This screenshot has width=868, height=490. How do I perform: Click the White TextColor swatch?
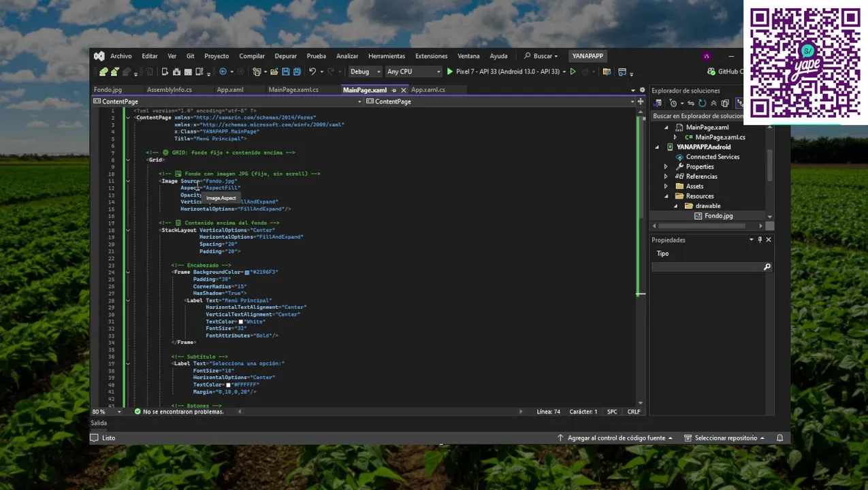241,321
